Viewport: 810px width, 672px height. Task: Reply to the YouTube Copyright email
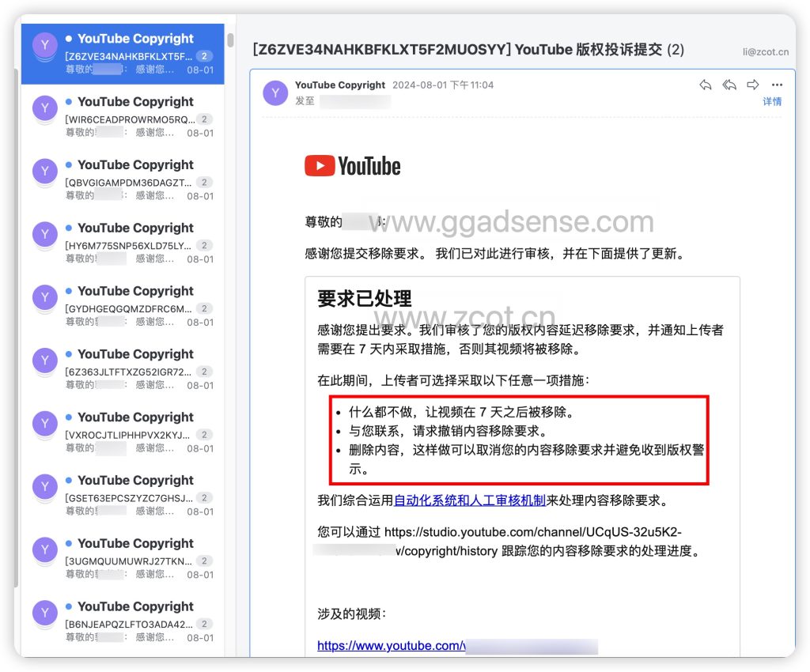705,85
